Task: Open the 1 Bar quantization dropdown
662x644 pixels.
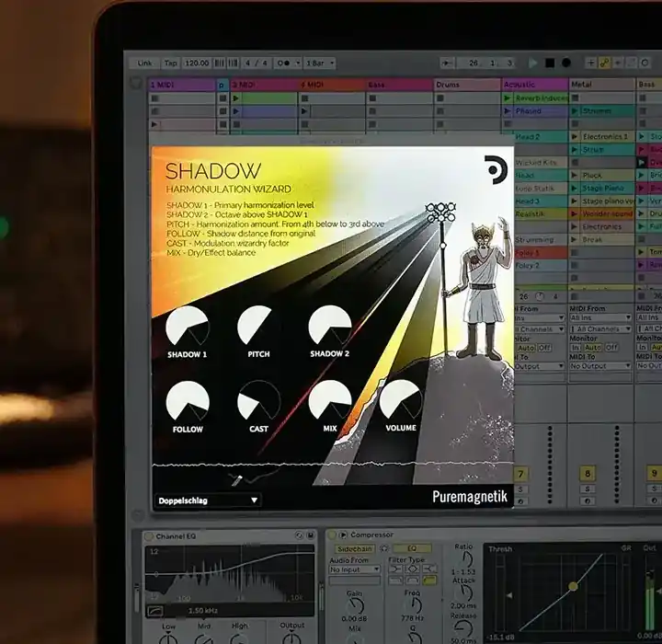Action: pyautogui.click(x=320, y=63)
